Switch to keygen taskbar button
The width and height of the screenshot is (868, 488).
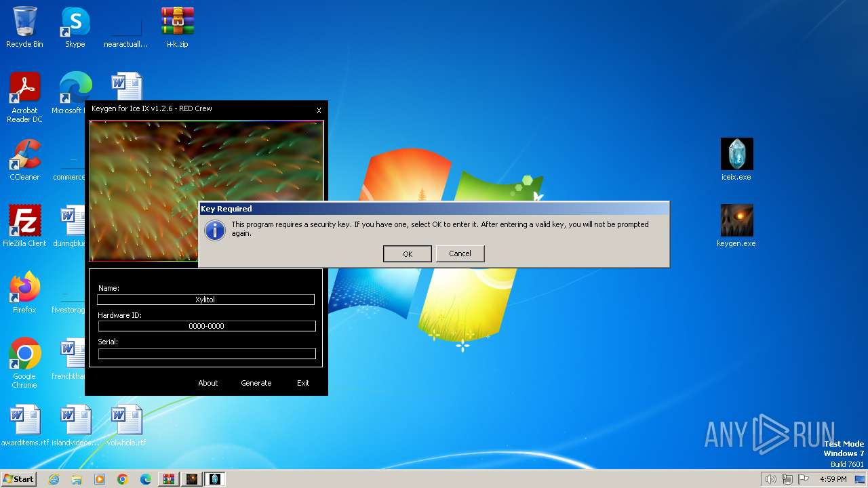(192, 479)
